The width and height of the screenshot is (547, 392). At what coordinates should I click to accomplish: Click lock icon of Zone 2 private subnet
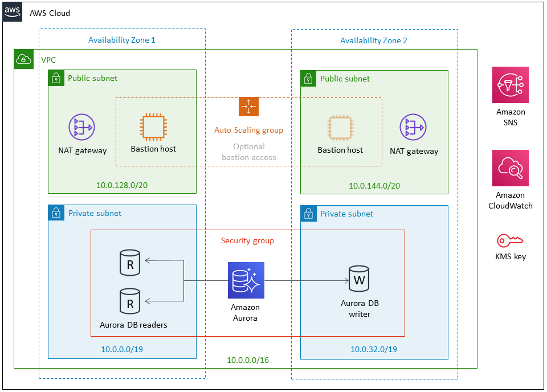(x=308, y=214)
